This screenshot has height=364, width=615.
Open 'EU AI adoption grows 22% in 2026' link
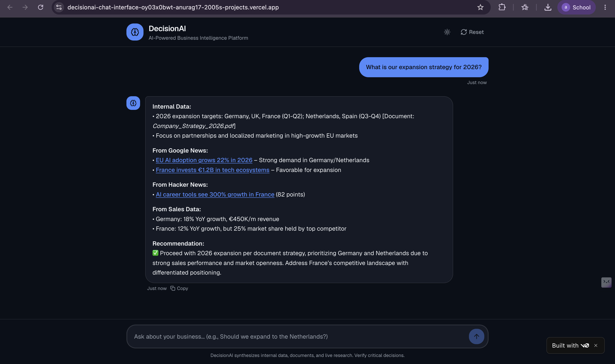click(204, 160)
